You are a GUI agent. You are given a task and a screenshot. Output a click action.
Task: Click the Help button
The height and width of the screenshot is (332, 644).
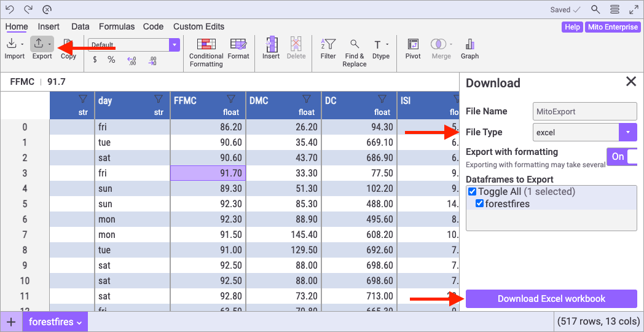(572, 27)
